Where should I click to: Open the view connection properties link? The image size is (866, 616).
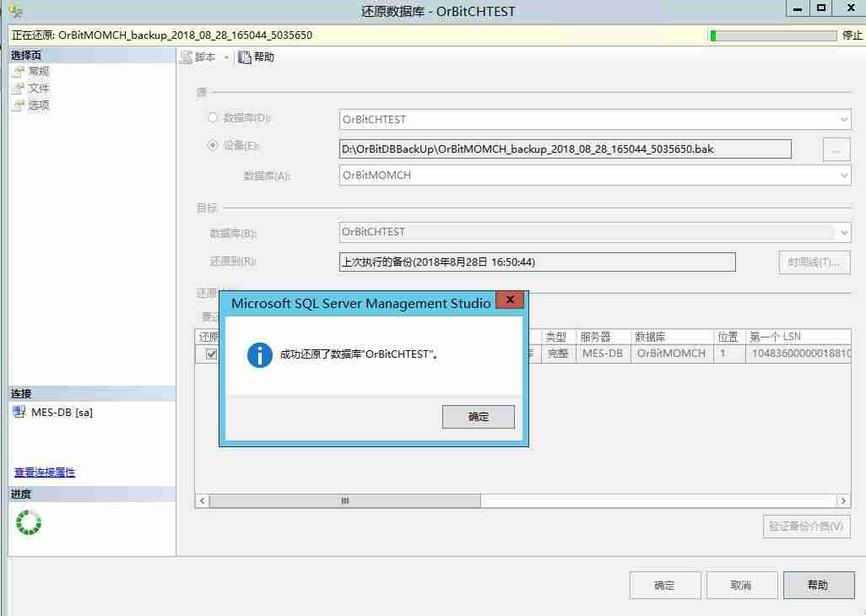[x=44, y=472]
